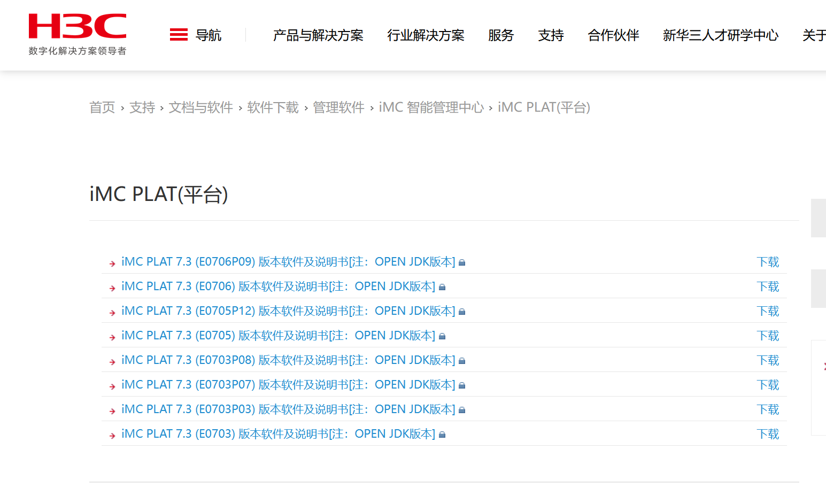This screenshot has width=826, height=504.
Task: Open the 服务 menu
Action: pos(501,35)
